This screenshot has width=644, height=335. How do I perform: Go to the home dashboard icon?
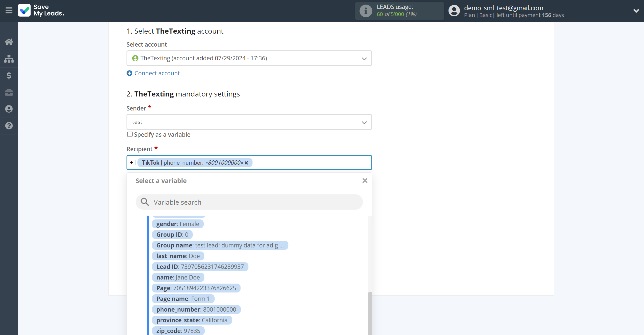tap(9, 42)
